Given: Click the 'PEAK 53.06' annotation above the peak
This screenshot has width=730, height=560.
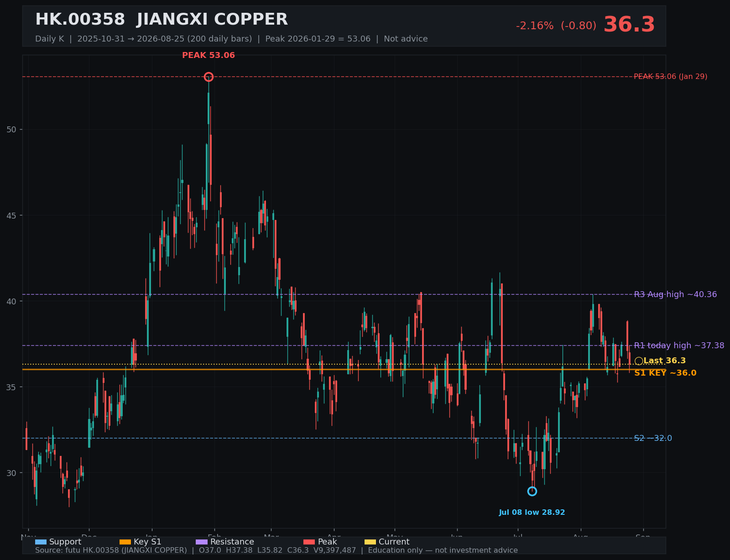Looking at the screenshot, I should click(x=209, y=55).
